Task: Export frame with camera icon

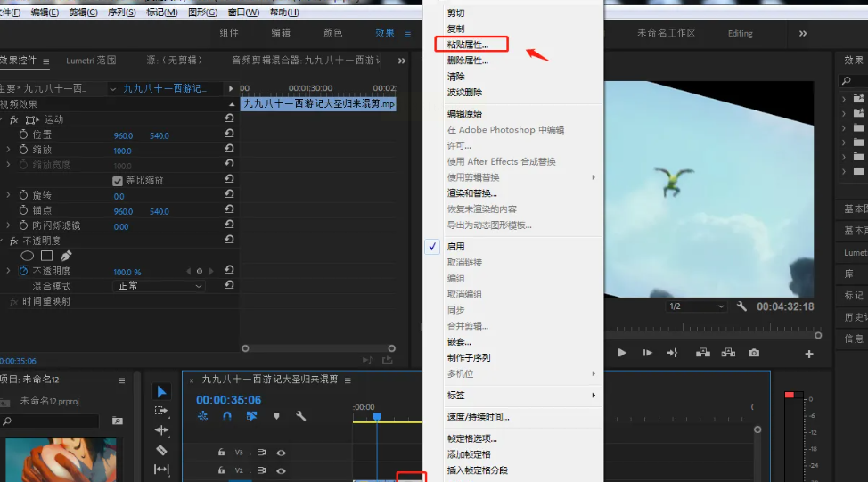Action: click(x=754, y=353)
